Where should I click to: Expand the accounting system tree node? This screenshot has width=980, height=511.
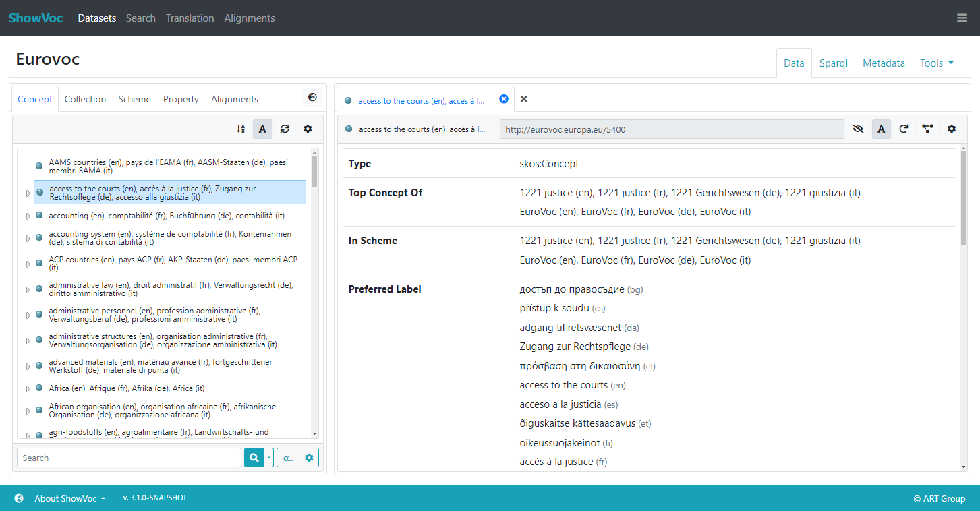(28, 239)
